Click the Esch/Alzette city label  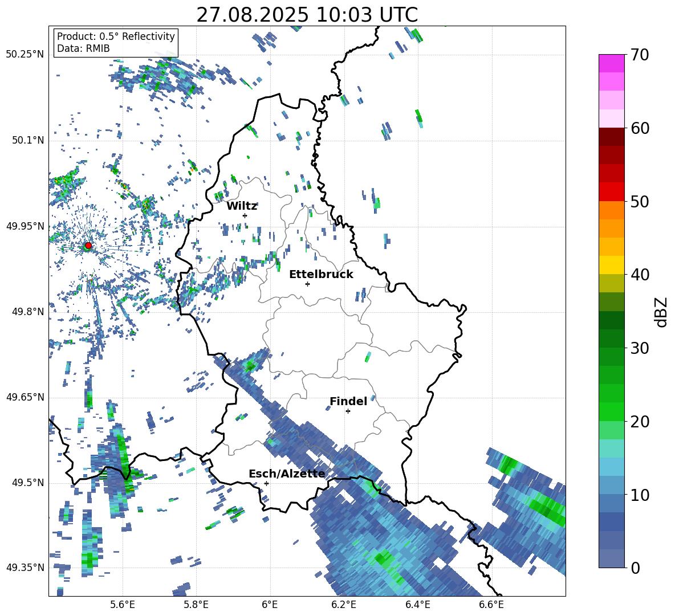coord(287,474)
